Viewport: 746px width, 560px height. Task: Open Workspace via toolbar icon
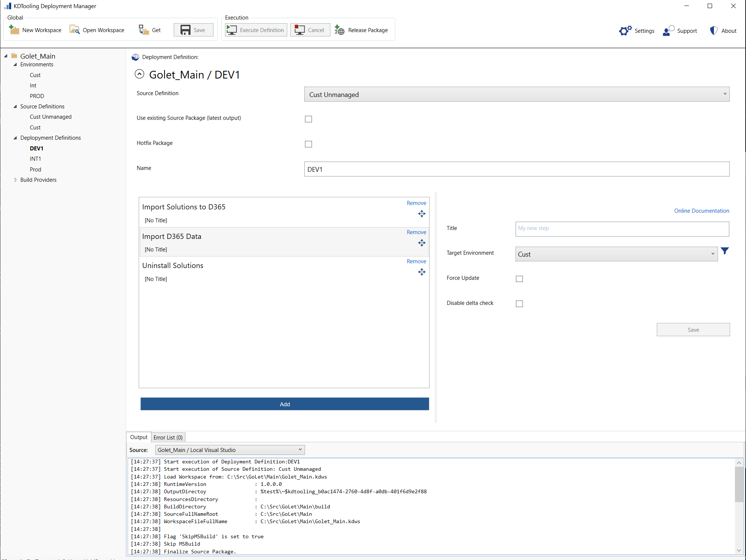pyautogui.click(x=74, y=30)
